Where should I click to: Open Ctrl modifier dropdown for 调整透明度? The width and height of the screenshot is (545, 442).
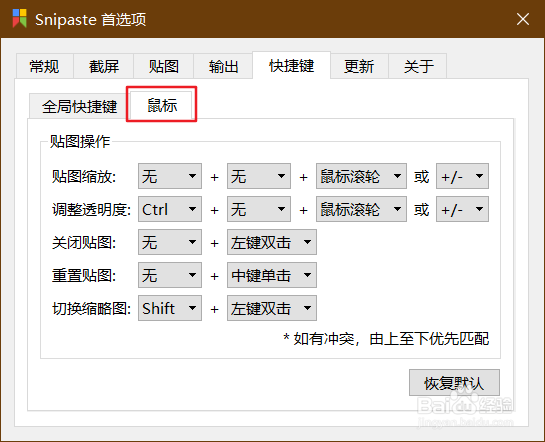coord(170,209)
